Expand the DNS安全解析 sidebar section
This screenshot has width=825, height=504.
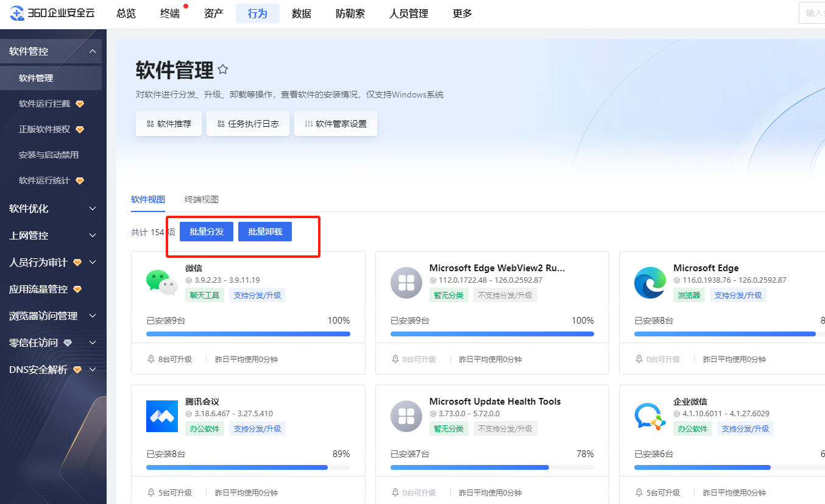pos(93,370)
